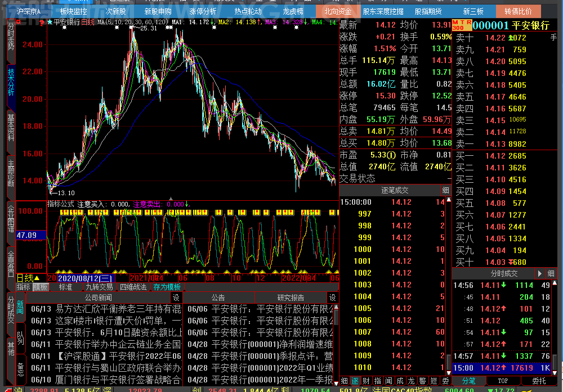The width and height of the screenshot is (563, 392).
Task: Select the highlighted 北向资金 tab
Action: coord(338,11)
